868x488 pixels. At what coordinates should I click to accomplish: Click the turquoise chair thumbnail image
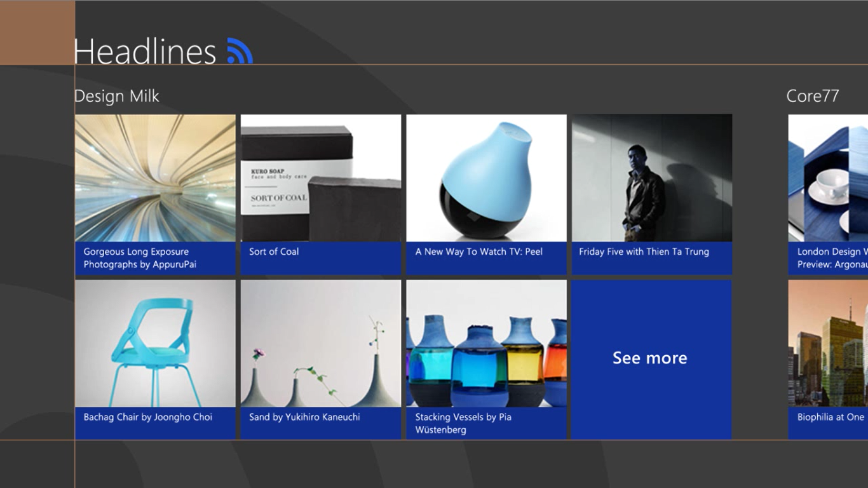(x=155, y=343)
